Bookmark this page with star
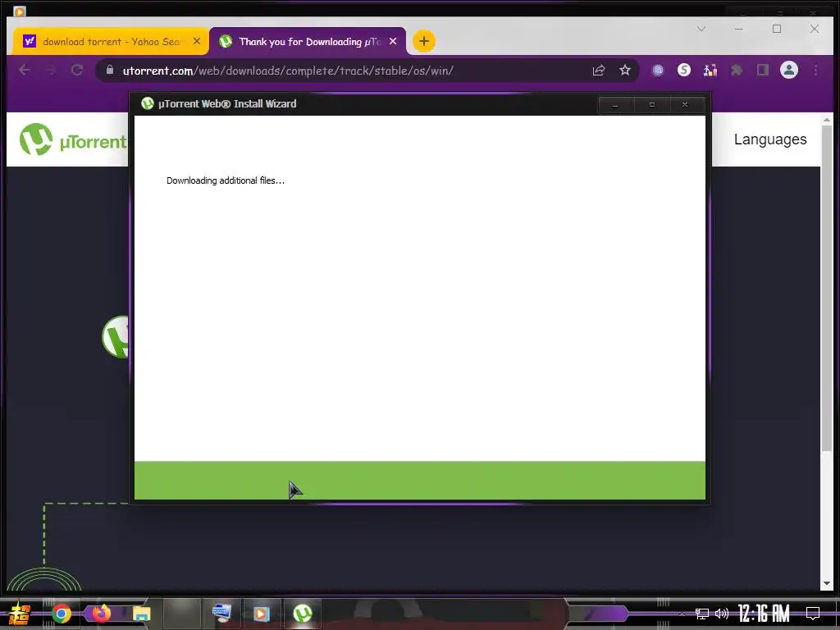 [624, 71]
